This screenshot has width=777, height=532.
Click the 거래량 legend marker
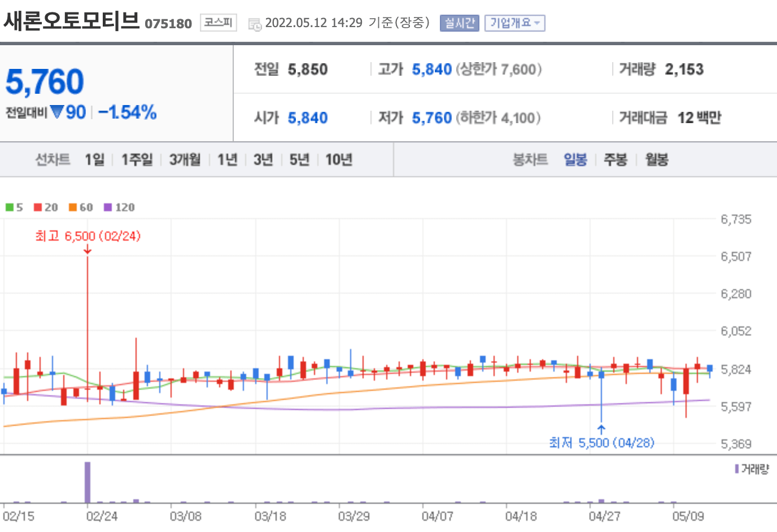737,469
